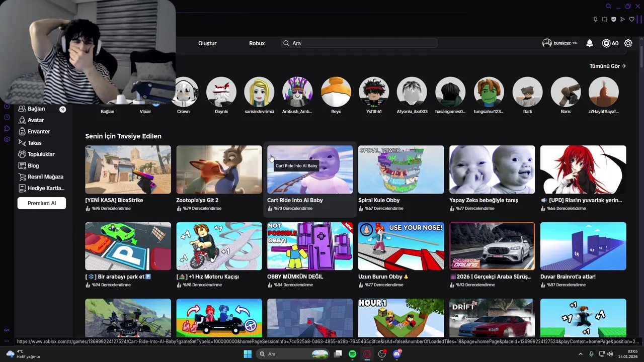Open the Uzun Burun Obby thumbnail

coord(401,246)
